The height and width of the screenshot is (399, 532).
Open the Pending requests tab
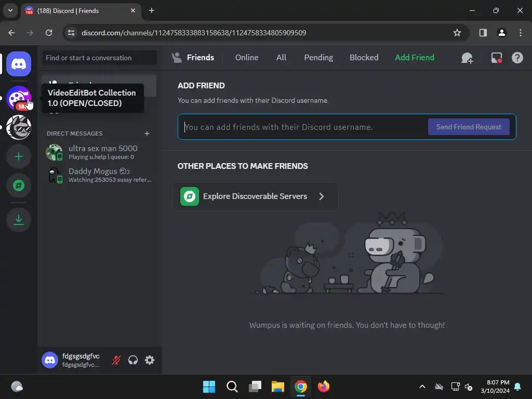tap(318, 57)
